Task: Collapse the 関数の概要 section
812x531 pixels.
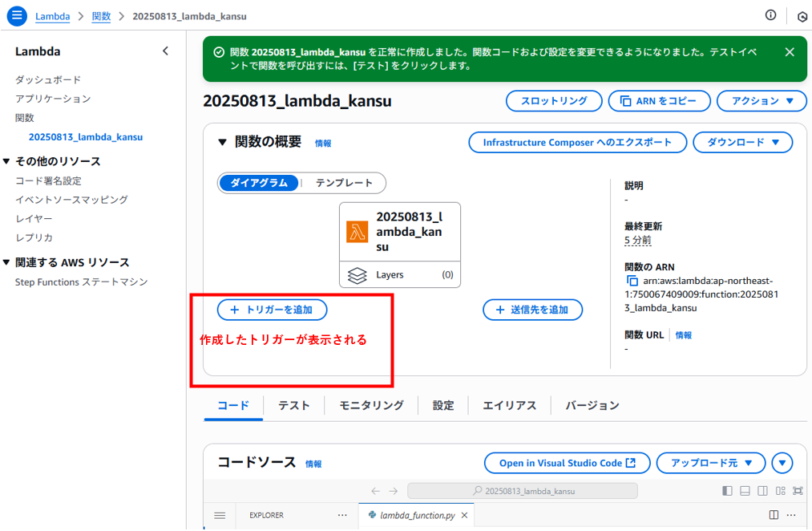Action: coord(222,142)
